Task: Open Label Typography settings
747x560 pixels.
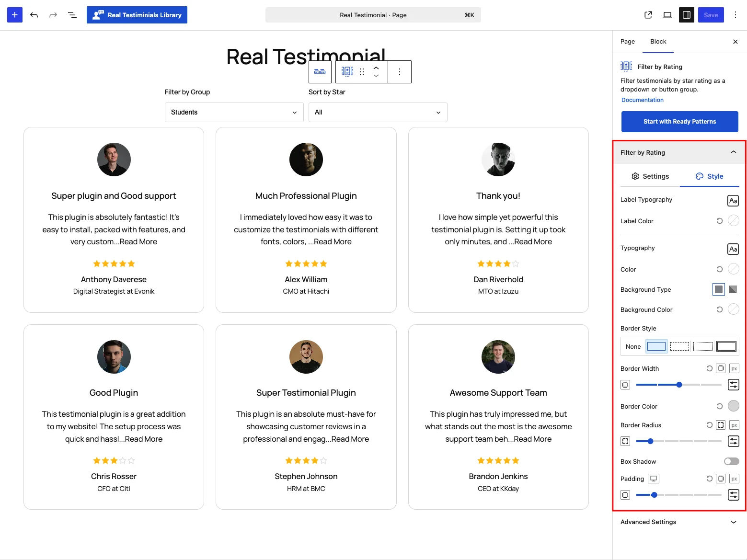Action: click(733, 201)
